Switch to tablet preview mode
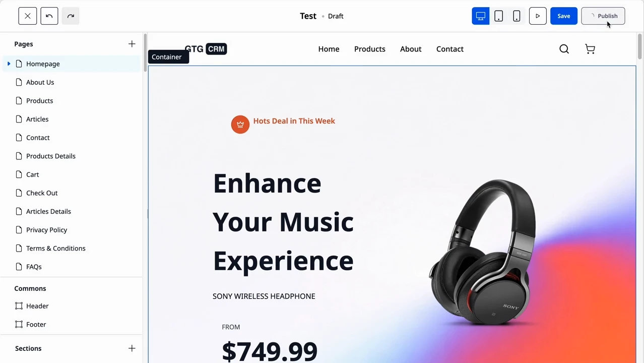The height and width of the screenshot is (363, 644). (498, 16)
